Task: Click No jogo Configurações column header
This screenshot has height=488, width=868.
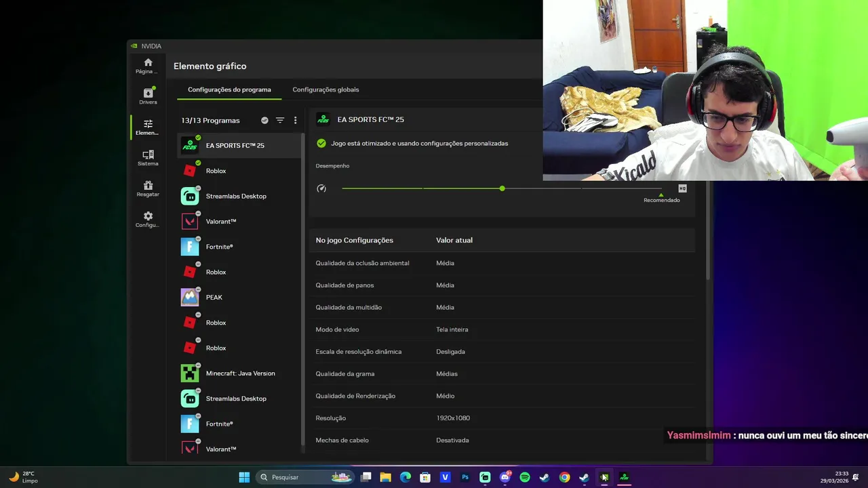Action: [x=354, y=240]
